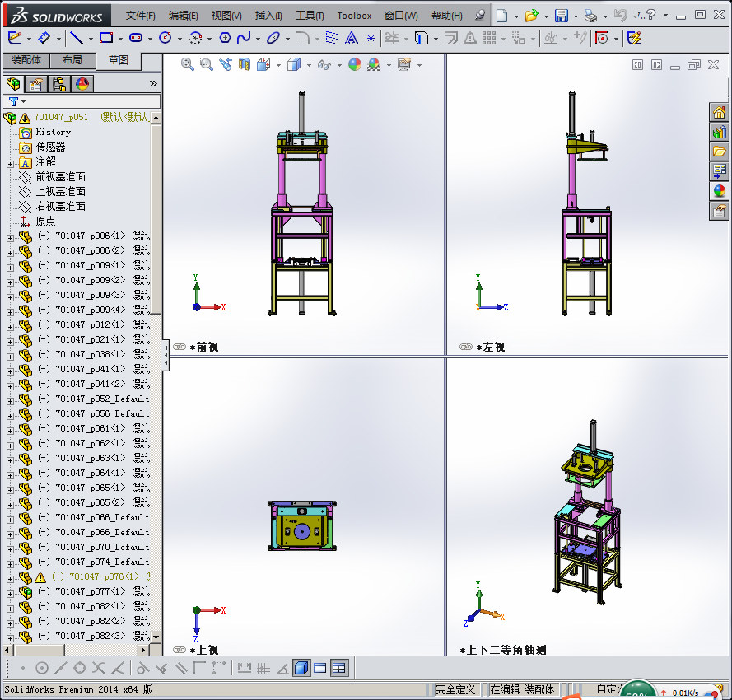Click the Trim Entities tool
The height and width of the screenshot is (700, 732).
coord(392,38)
